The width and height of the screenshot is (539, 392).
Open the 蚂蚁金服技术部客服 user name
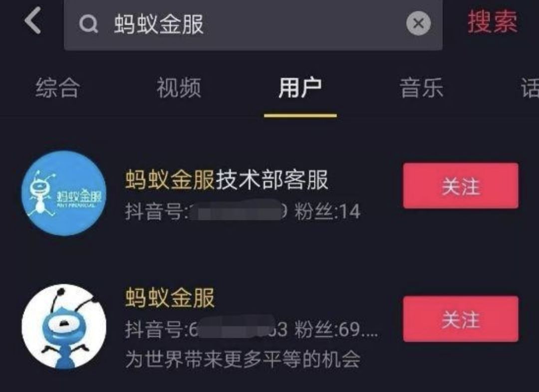pyautogui.click(x=227, y=180)
